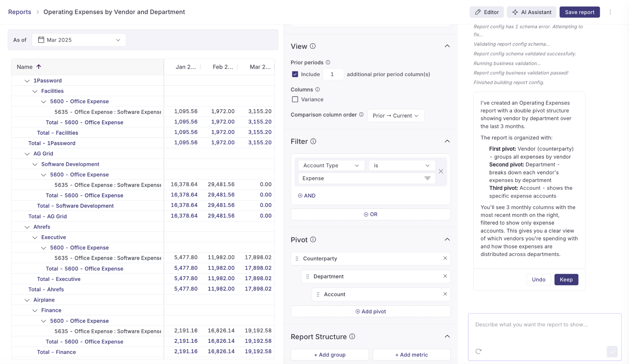Collapse the Pivot section chevron

pos(447,239)
